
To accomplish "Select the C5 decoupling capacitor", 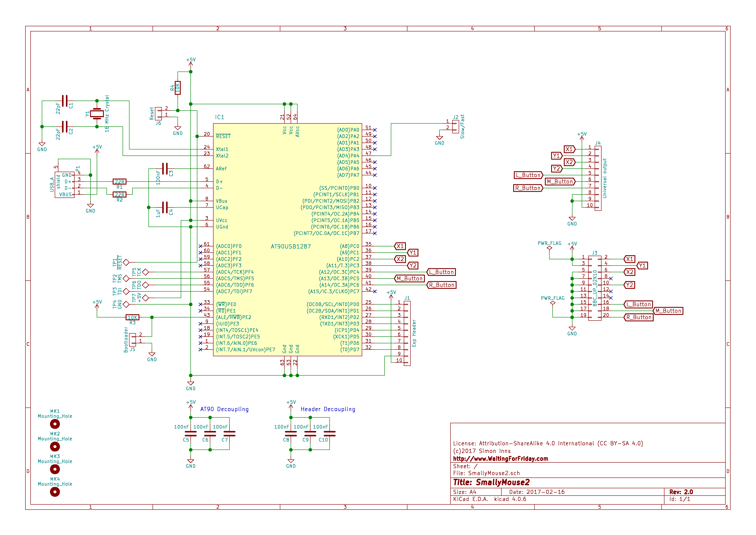I will point(190,434).
